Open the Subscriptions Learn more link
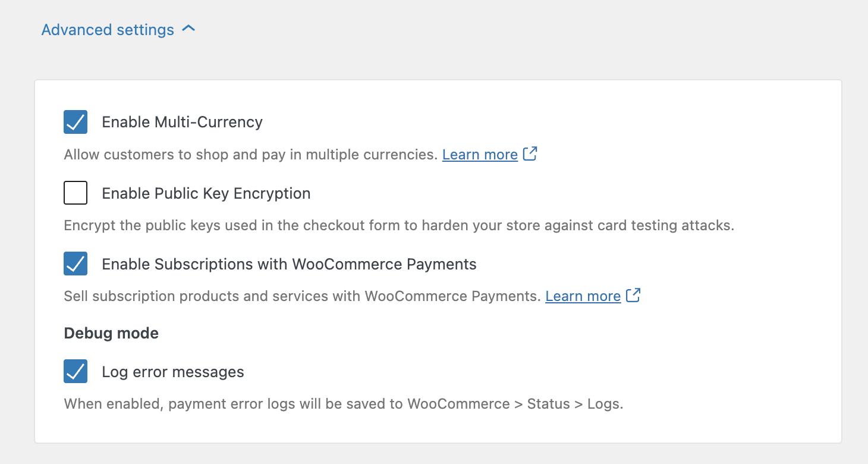The image size is (868, 464). click(x=583, y=296)
